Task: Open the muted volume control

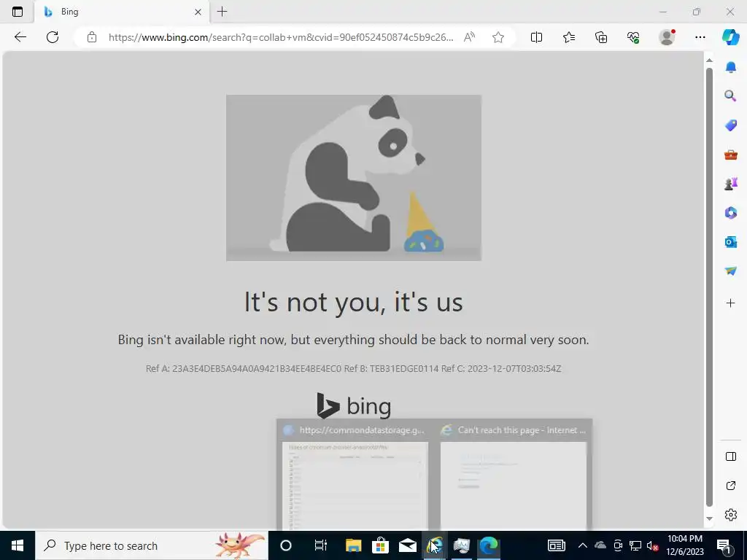Action: point(653,545)
